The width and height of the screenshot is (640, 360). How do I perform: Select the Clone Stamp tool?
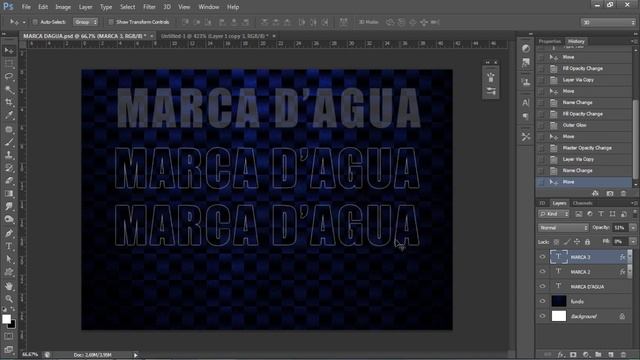(9, 155)
